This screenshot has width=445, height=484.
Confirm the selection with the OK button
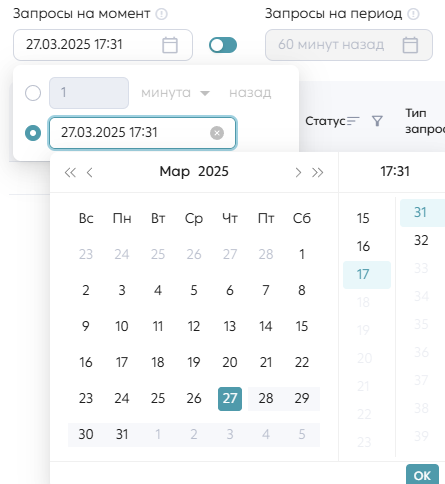pos(422,475)
